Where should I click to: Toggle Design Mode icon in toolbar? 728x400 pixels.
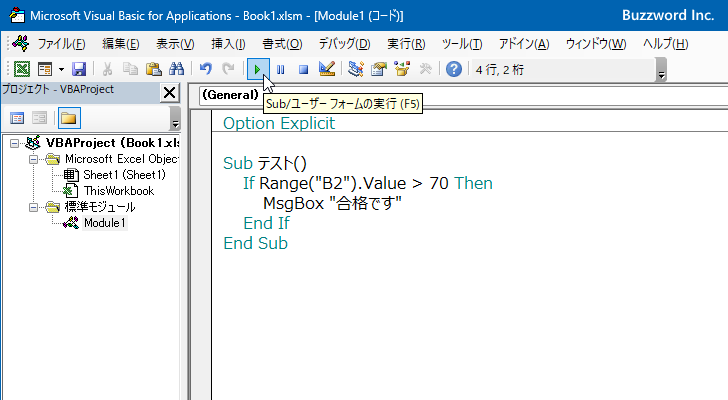pyautogui.click(x=327, y=69)
